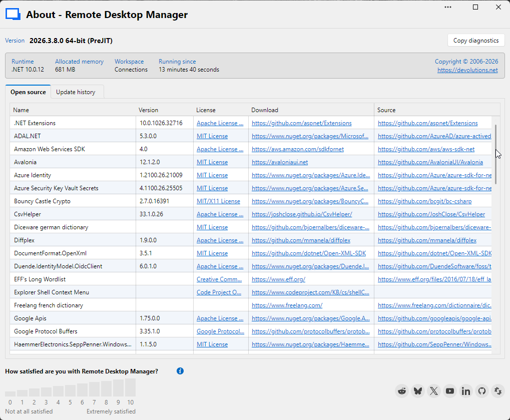This screenshot has height=420, width=510.
Task: Rate satisfaction 10 on the bar scale
Action: point(131,387)
